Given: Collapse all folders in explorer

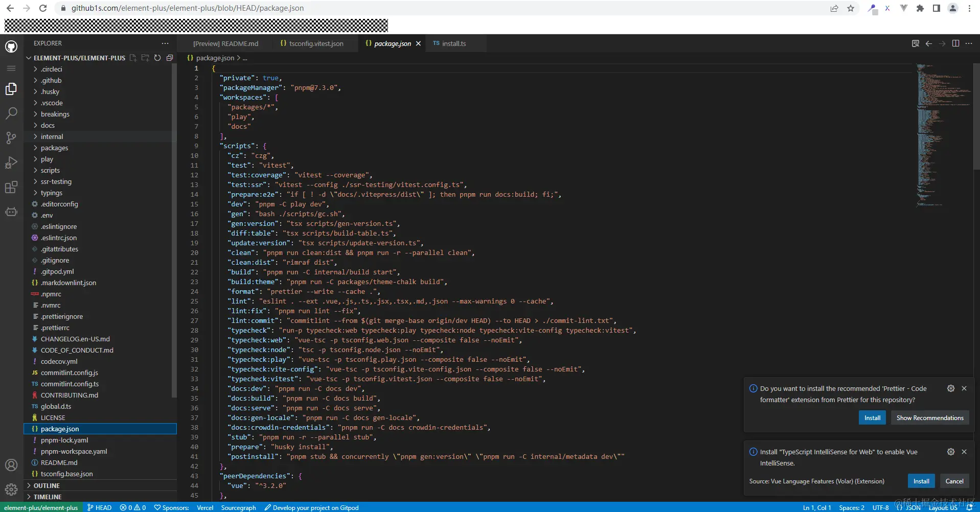Looking at the screenshot, I should pyautogui.click(x=170, y=58).
